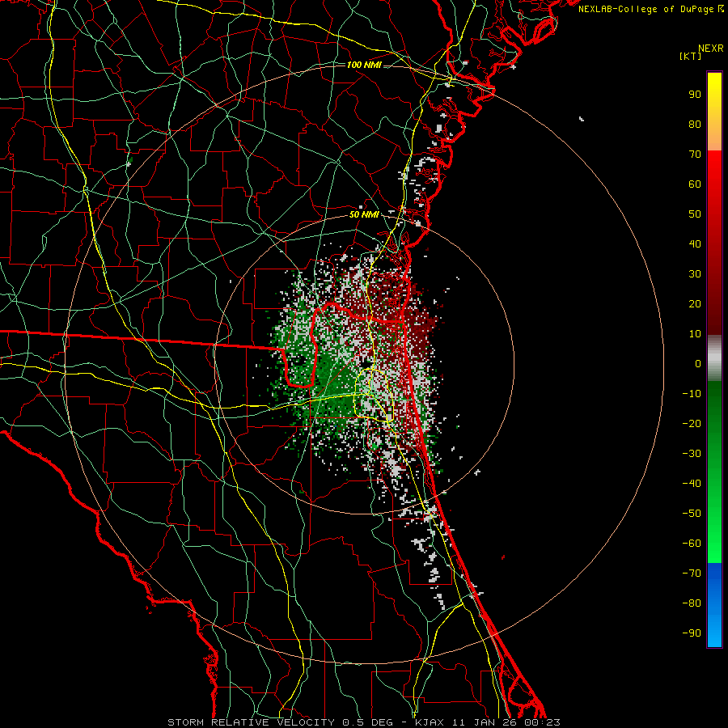Click the -80 value on velocity scale
Viewport: 728px width, 728px height.
click(x=692, y=603)
